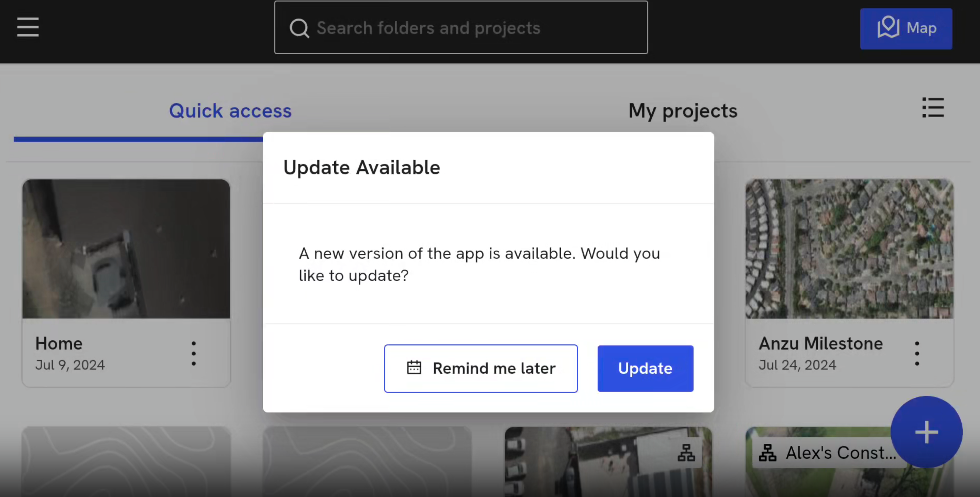The height and width of the screenshot is (497, 980).
Task: Open Home project three-dot options menu
Action: (x=194, y=353)
